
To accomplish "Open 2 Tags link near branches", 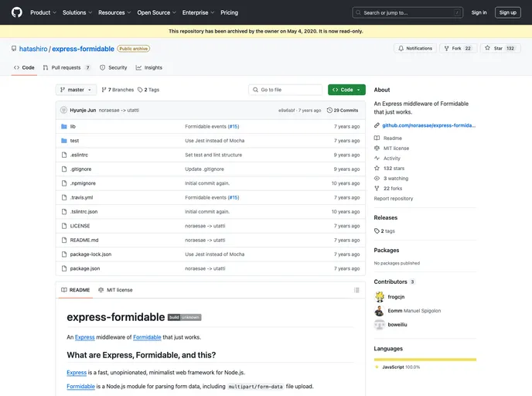I will coord(148,90).
